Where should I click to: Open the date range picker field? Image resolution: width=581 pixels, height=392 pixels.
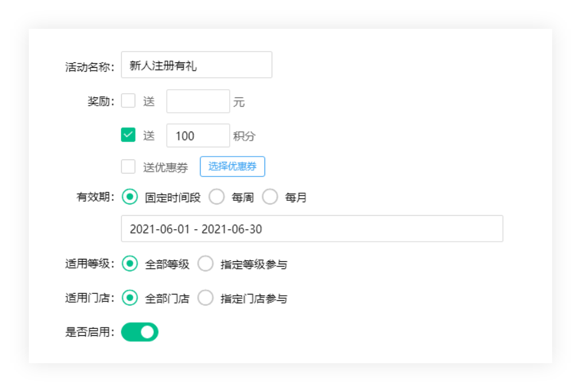tap(312, 229)
